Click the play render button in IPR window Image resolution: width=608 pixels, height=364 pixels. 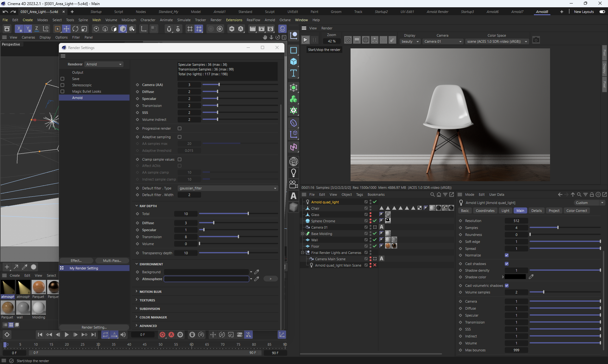click(305, 40)
